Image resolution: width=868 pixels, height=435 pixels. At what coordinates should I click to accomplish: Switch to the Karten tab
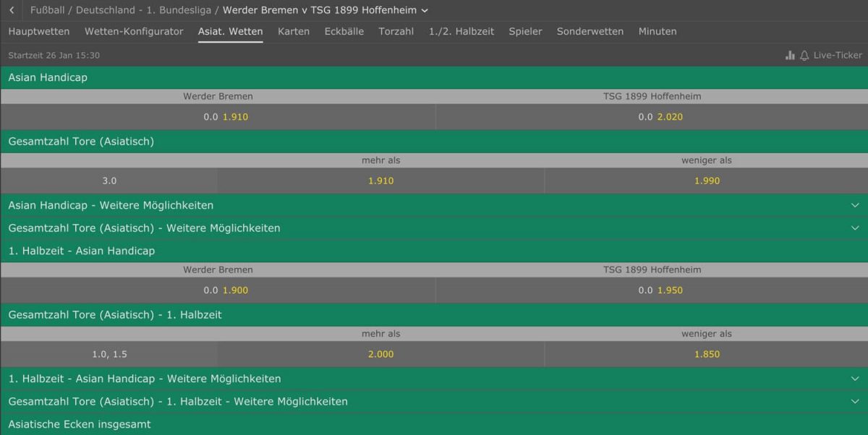[294, 32]
